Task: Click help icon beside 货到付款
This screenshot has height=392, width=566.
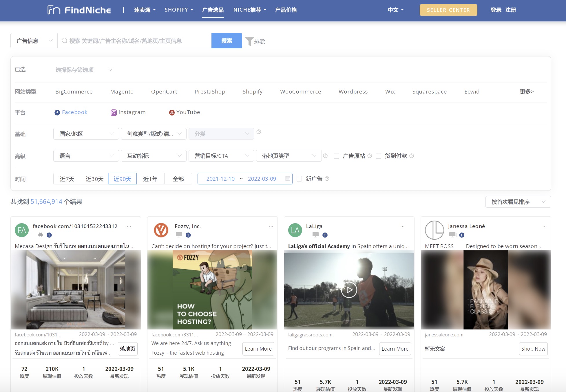Action: (412, 156)
